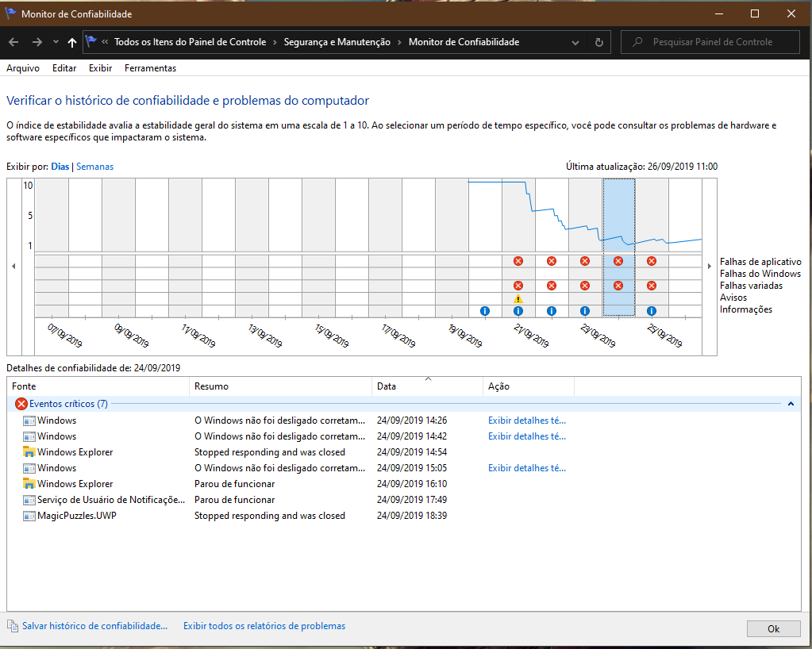Select varied failures icon in highlighted 24/09 column
Screen dimensions: 812x649
tap(618, 285)
